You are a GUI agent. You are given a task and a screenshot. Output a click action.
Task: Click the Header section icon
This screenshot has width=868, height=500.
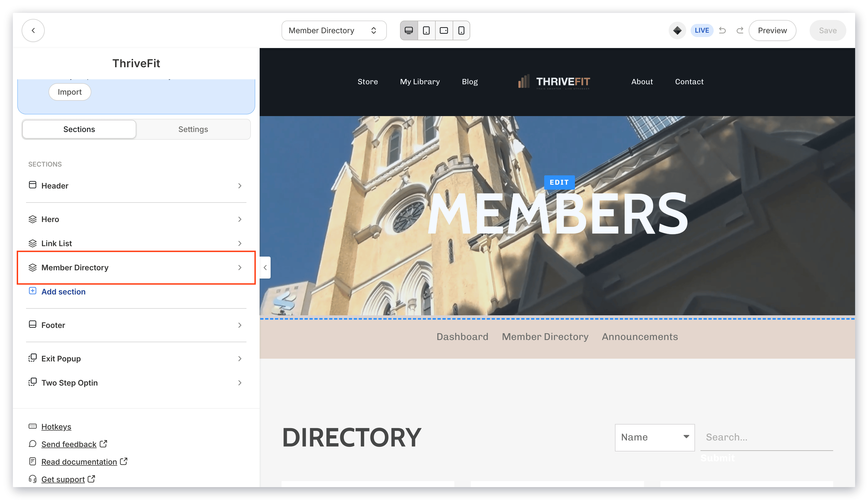click(x=33, y=185)
